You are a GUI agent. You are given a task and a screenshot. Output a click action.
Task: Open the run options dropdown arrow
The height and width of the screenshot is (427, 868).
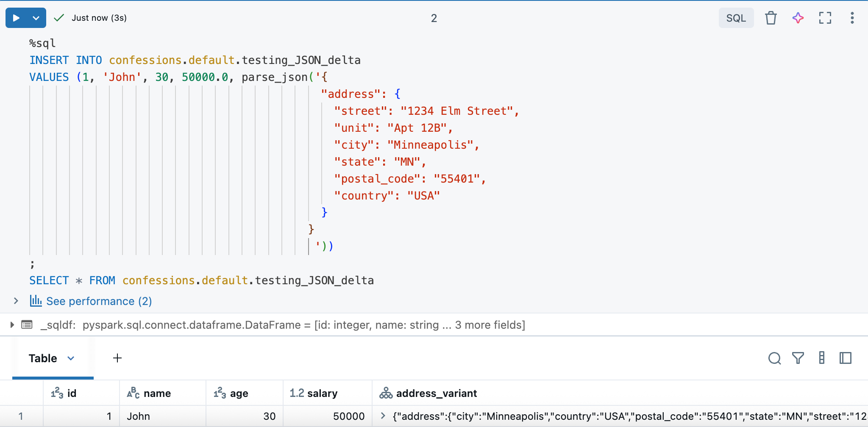[36, 17]
